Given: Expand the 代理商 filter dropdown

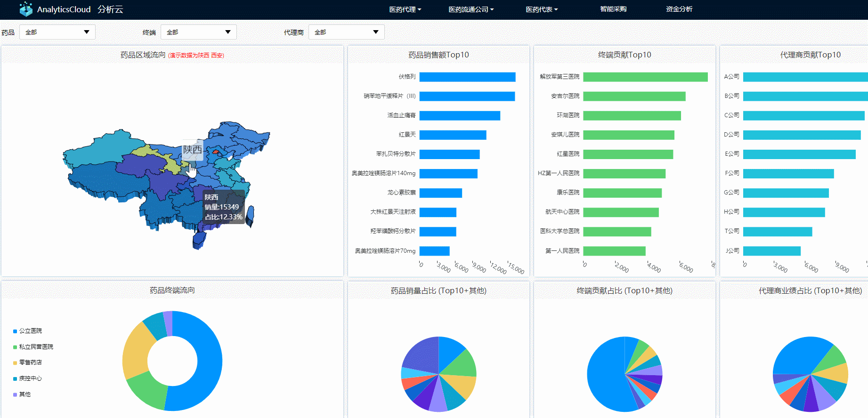Looking at the screenshot, I should pyautogui.click(x=347, y=32).
